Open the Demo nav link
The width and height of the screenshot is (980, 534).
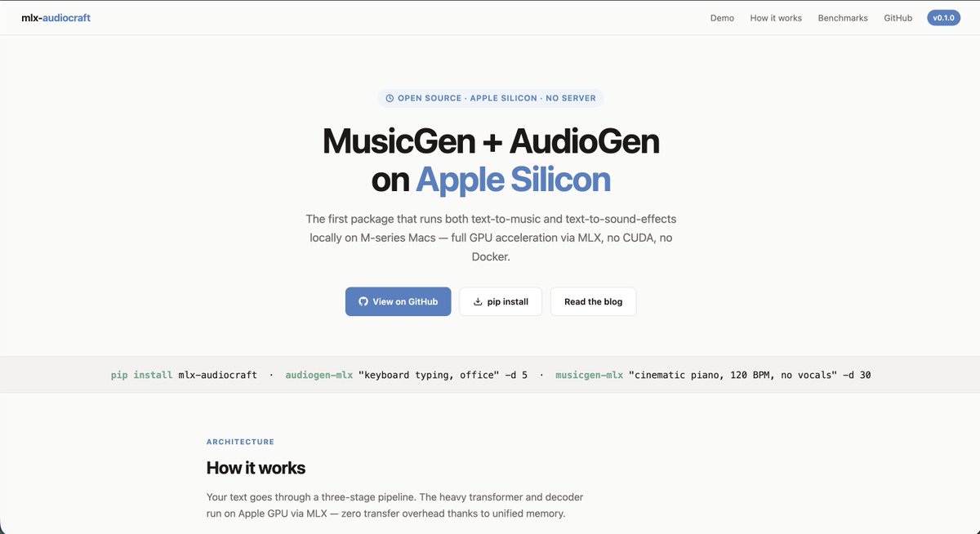point(722,18)
